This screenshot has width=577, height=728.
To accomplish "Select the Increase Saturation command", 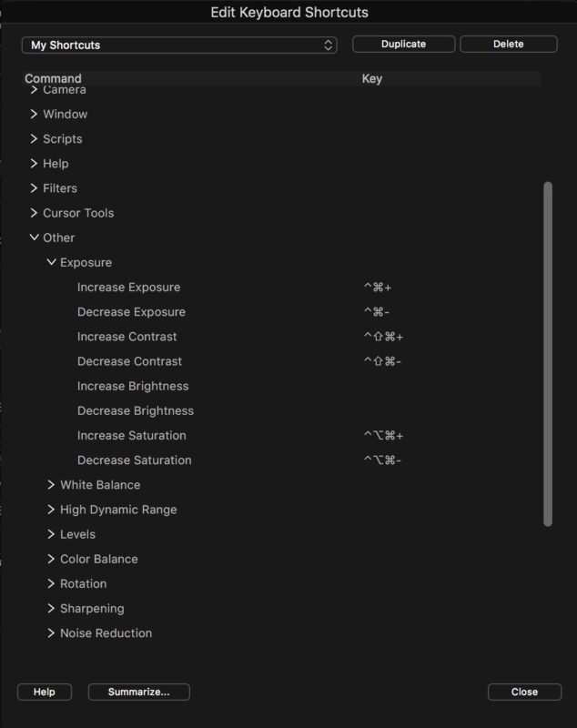I will point(132,435).
